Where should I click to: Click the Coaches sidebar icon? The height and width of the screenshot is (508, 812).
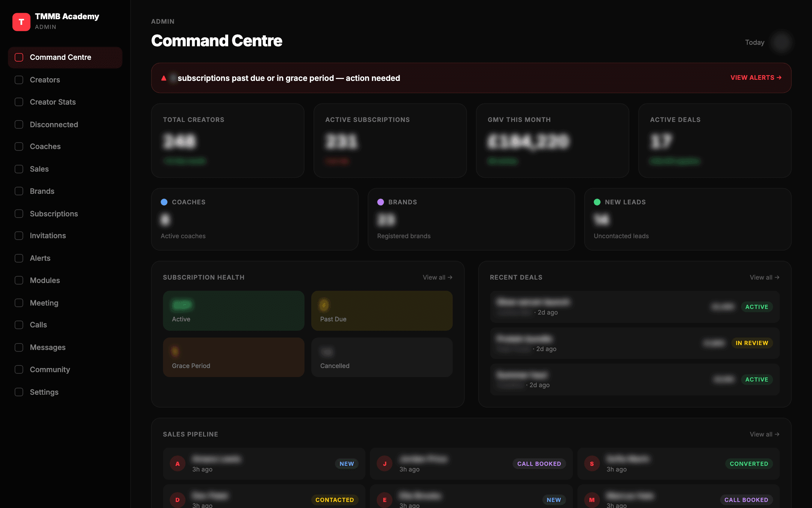19,146
